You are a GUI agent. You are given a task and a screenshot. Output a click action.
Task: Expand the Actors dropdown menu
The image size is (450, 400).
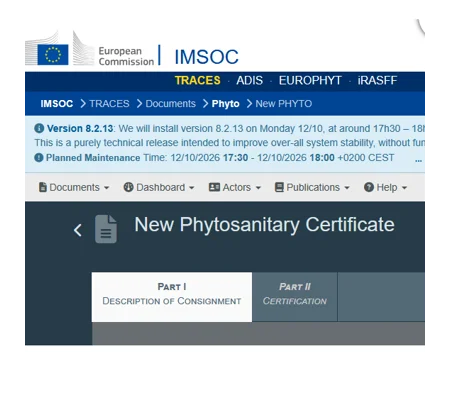pos(235,187)
